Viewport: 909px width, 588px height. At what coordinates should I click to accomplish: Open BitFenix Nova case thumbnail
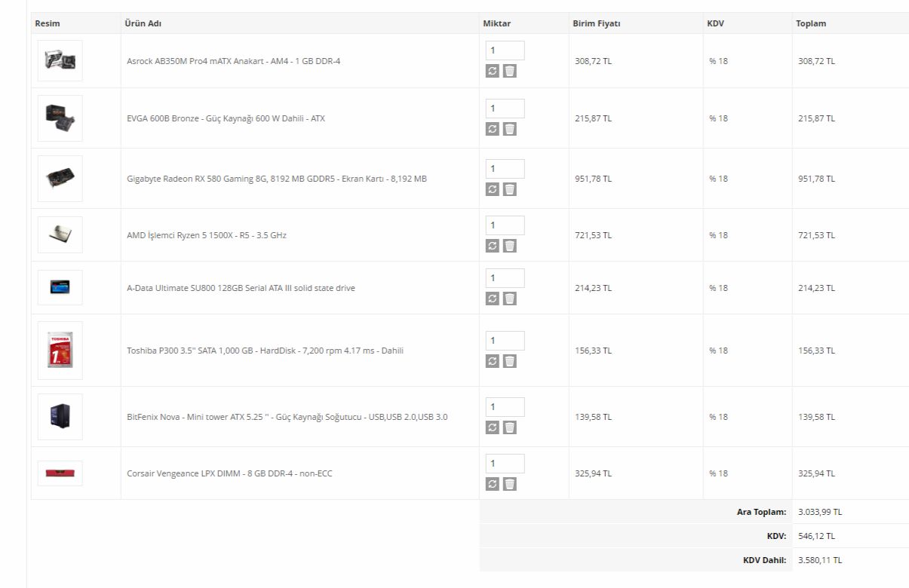coord(60,416)
